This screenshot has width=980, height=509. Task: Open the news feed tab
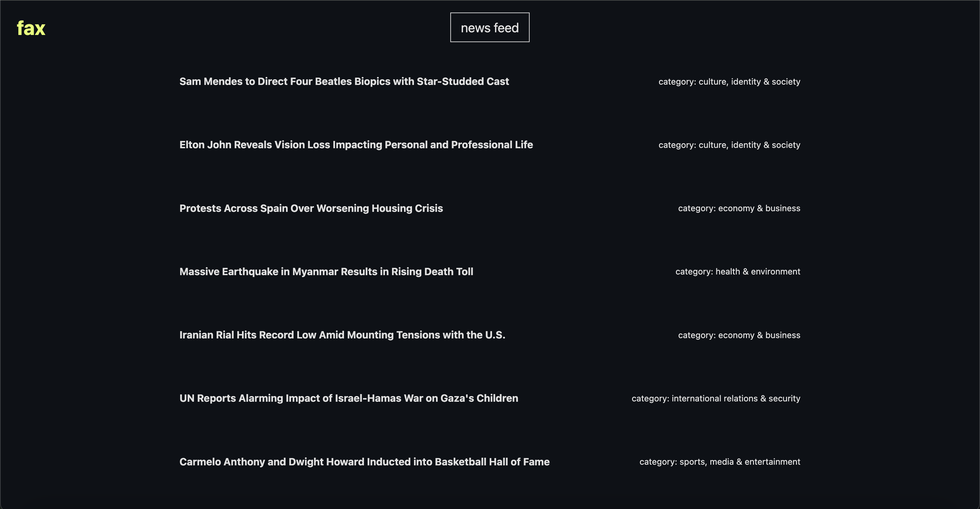click(489, 28)
